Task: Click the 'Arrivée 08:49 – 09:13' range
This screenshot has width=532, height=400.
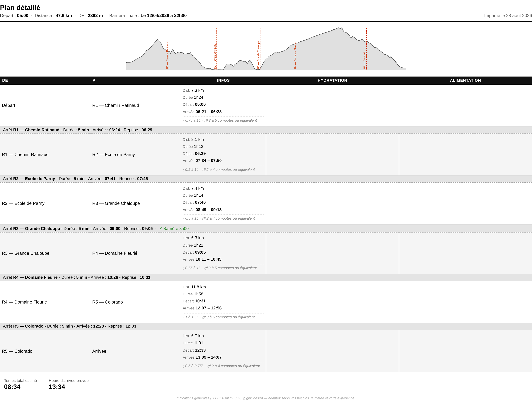Action: pos(202,210)
